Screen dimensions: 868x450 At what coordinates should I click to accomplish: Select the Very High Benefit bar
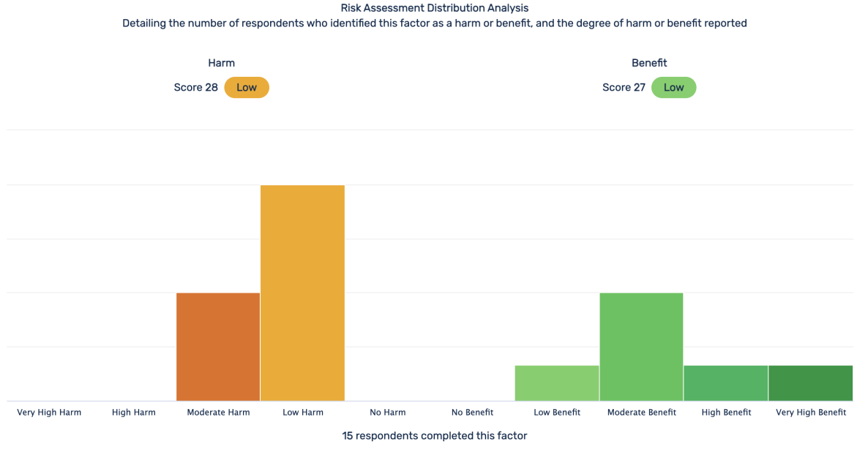click(x=810, y=383)
